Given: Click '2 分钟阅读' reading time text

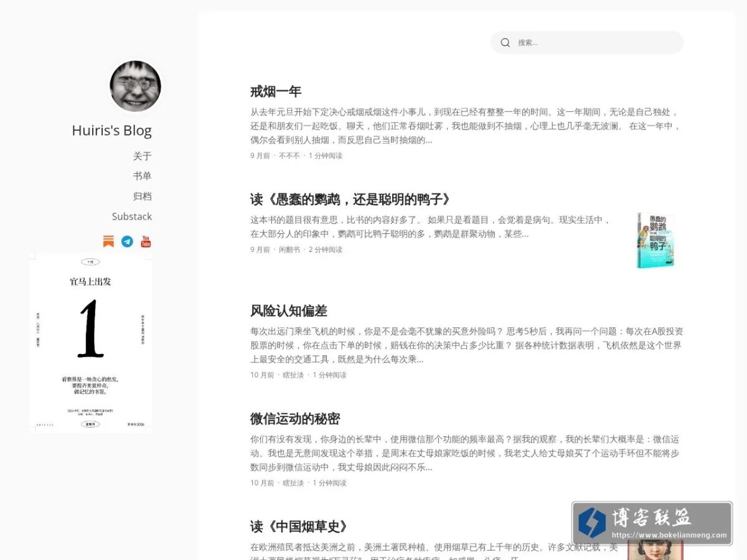Looking at the screenshot, I should point(325,250).
